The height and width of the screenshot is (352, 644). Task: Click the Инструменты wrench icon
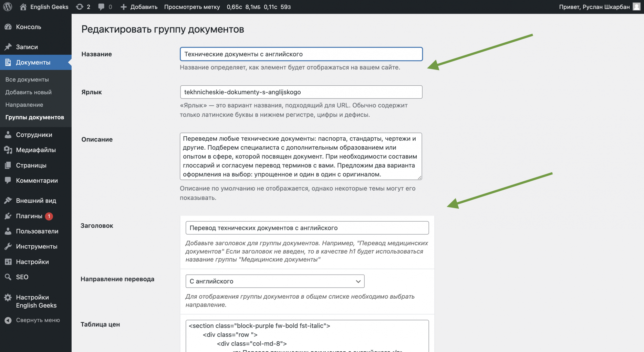pyautogui.click(x=8, y=246)
